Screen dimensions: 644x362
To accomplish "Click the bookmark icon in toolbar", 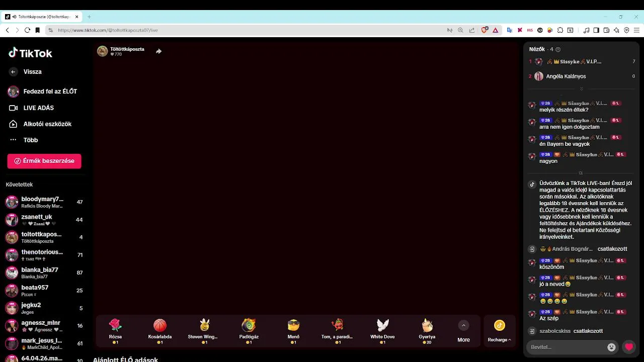I will pos(37,30).
